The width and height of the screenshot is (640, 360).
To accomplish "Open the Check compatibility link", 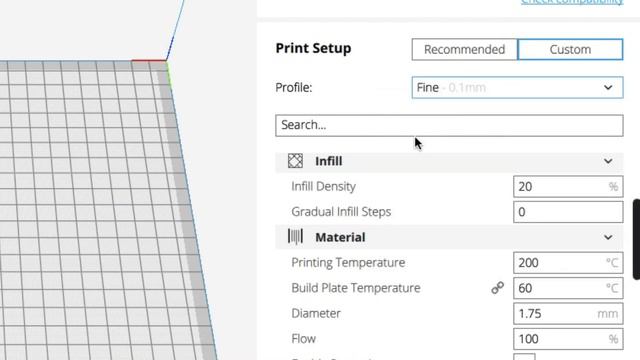I will click(x=572, y=2).
